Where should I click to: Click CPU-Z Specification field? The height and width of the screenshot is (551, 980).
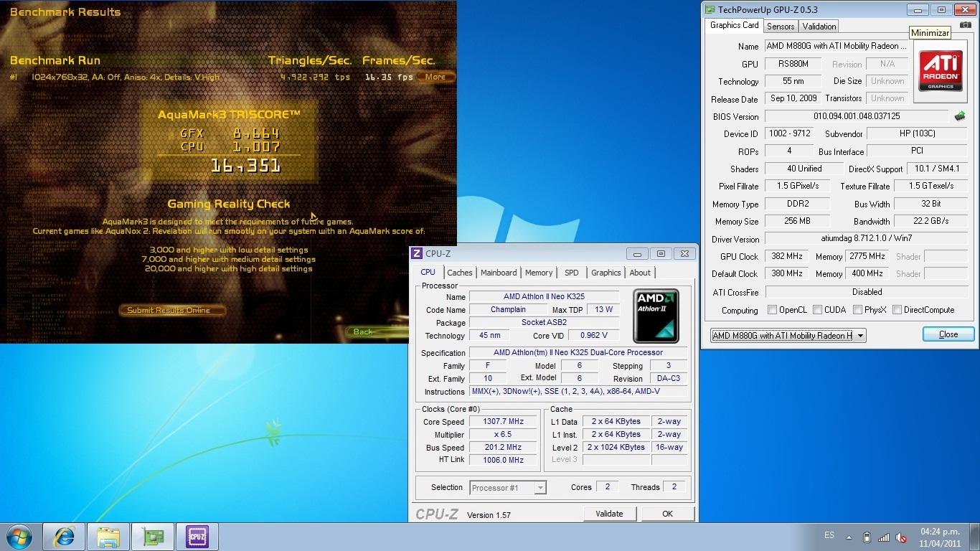578,353
